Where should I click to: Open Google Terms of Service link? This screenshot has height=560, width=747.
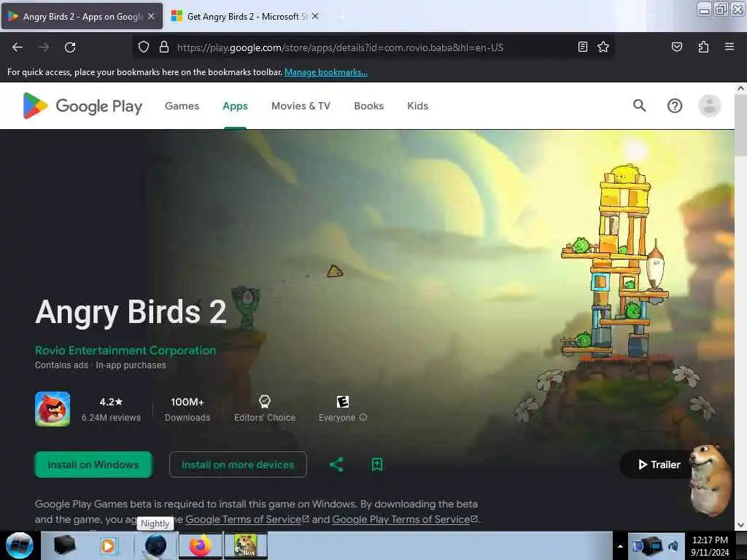click(x=247, y=519)
